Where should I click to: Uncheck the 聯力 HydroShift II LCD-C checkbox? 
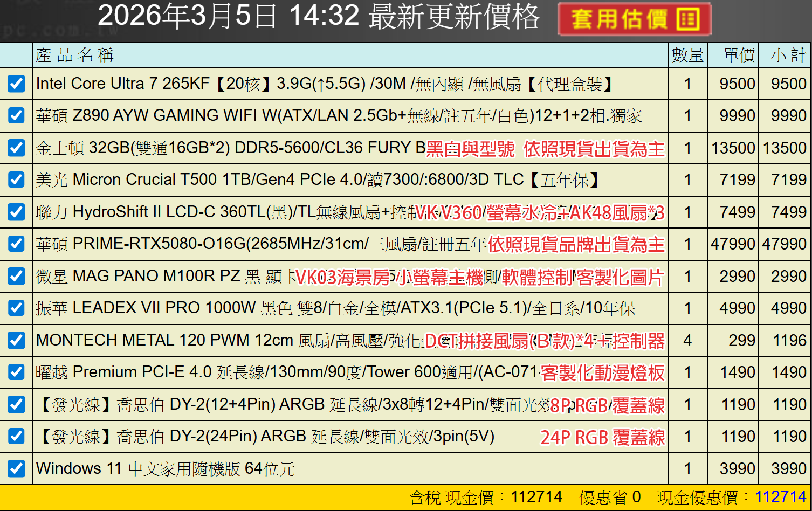click(x=16, y=212)
